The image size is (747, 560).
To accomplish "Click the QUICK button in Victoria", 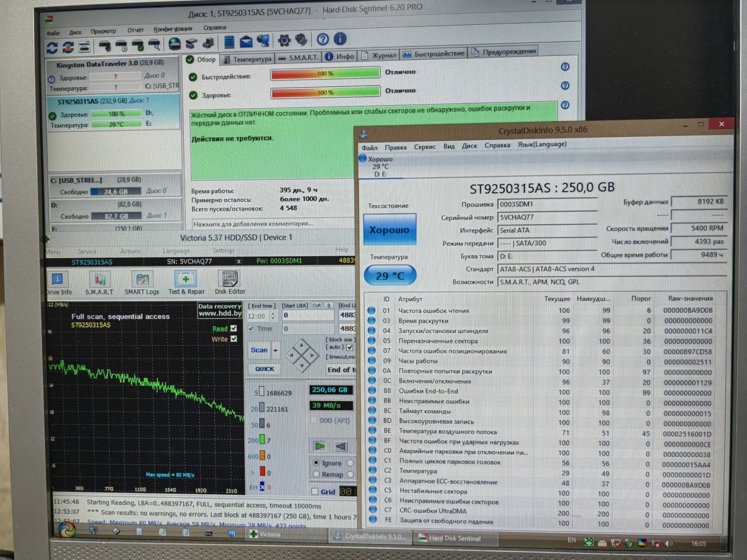I will coord(265,369).
